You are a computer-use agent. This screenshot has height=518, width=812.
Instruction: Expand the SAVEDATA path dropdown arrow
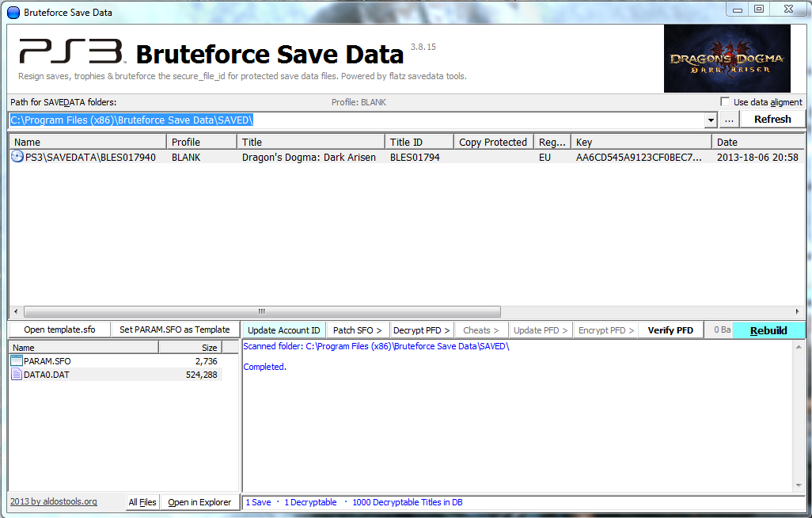(x=711, y=120)
